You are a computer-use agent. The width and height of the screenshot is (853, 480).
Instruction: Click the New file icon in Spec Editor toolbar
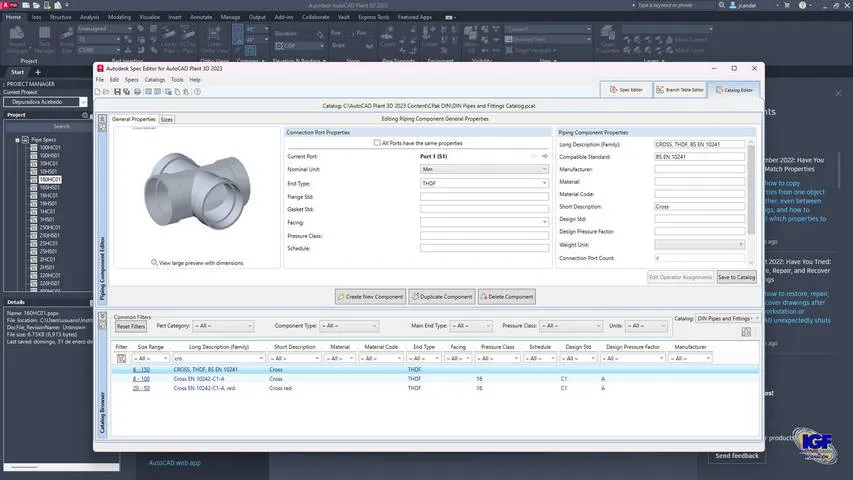tap(98, 92)
